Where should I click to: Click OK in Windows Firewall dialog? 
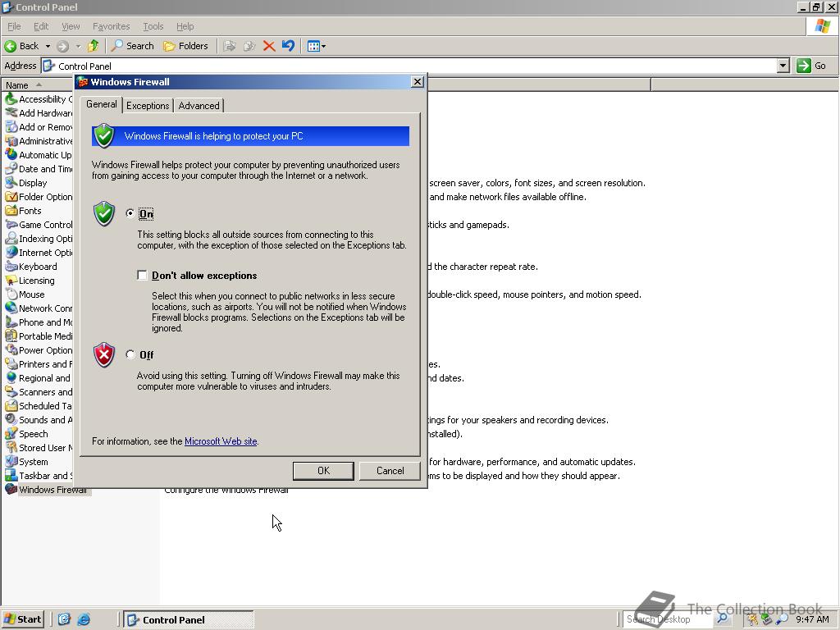(x=323, y=471)
